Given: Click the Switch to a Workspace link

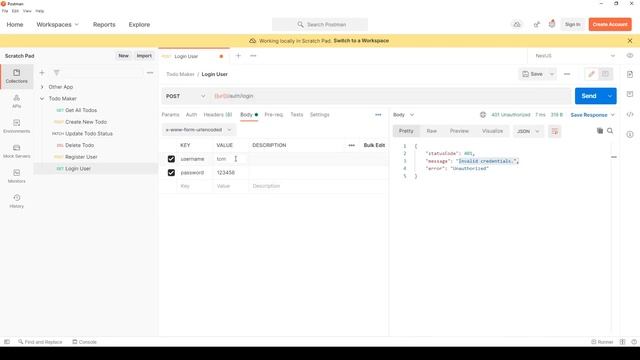Looking at the screenshot, I should [x=361, y=41].
